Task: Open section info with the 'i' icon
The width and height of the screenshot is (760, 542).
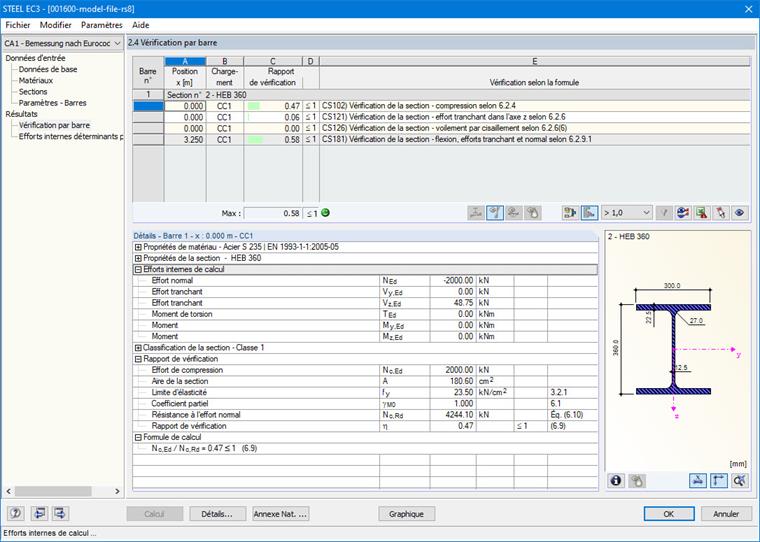Action: click(x=616, y=480)
